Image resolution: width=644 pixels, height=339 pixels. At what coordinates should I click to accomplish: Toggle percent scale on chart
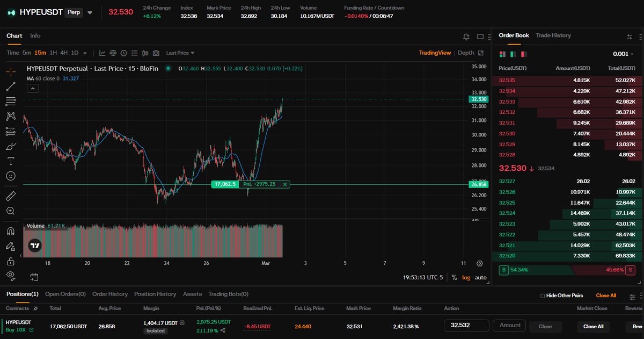[454, 278]
